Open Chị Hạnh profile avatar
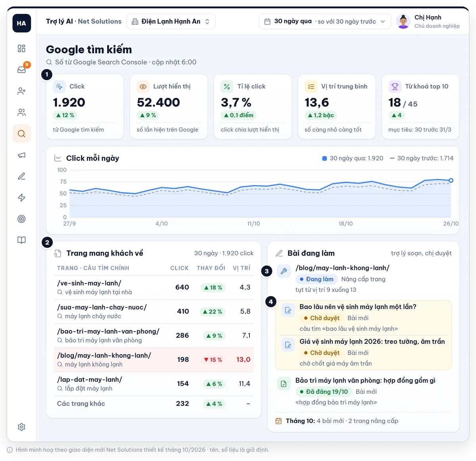Screen dimensions: 476x461 pyautogui.click(x=403, y=21)
